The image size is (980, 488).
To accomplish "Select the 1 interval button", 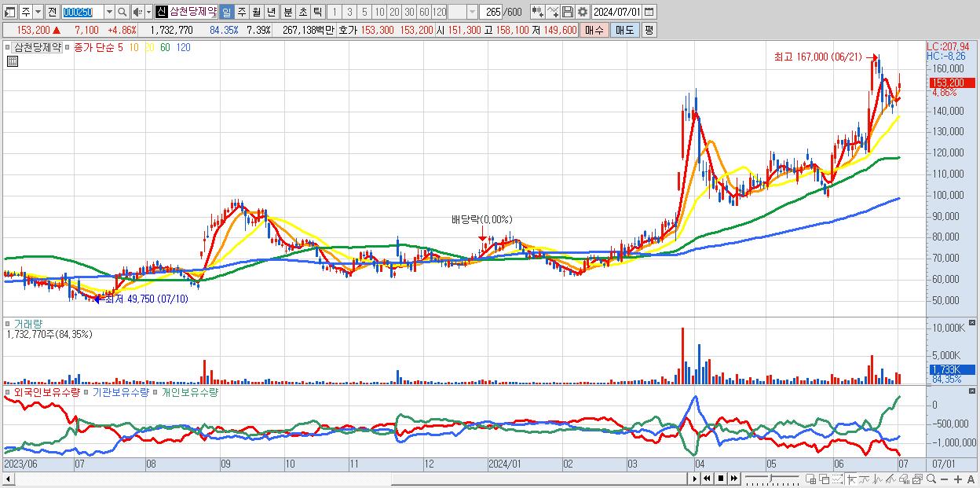I will click(x=335, y=12).
